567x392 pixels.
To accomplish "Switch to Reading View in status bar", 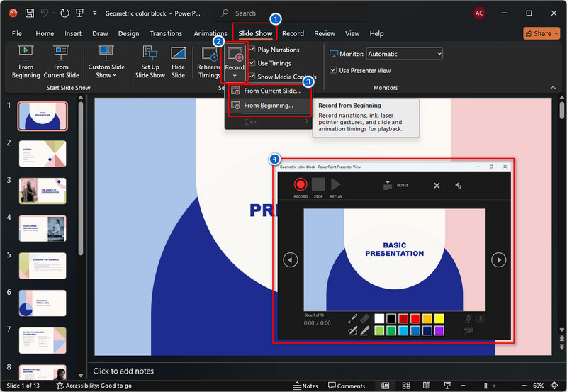I will pos(427,386).
